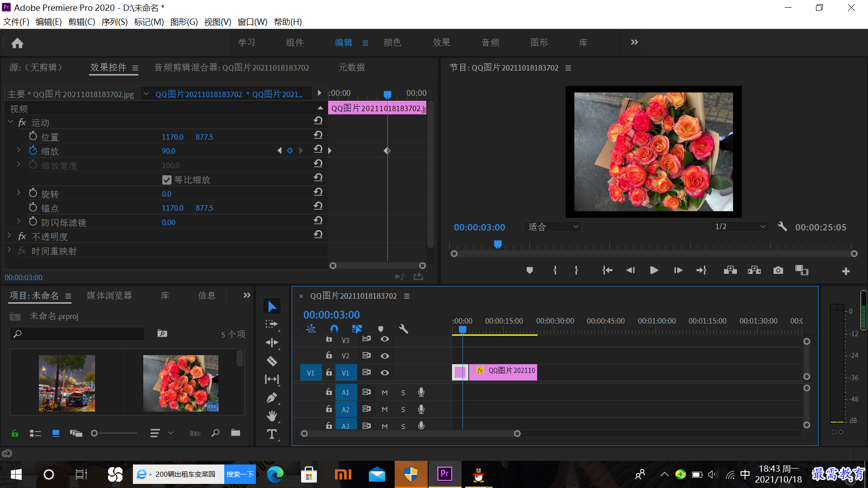Open the Comparison View button
Viewport: 868px width, 488px height.
tap(802, 270)
